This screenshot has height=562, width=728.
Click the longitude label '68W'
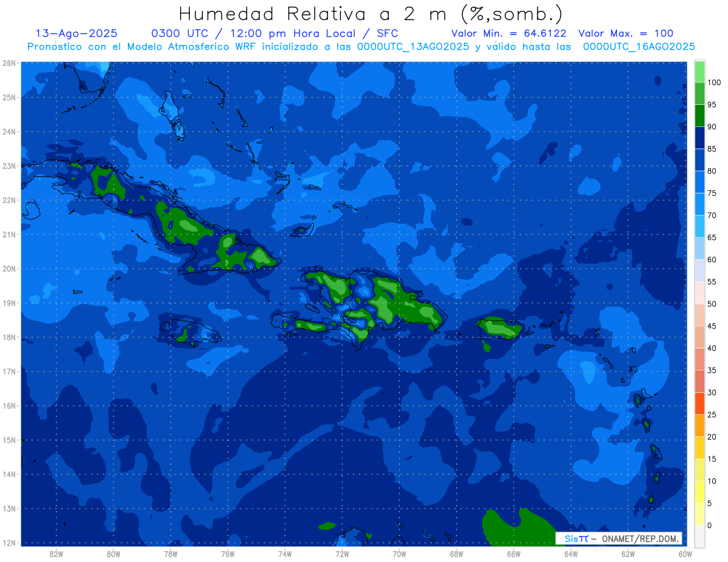[457, 554]
